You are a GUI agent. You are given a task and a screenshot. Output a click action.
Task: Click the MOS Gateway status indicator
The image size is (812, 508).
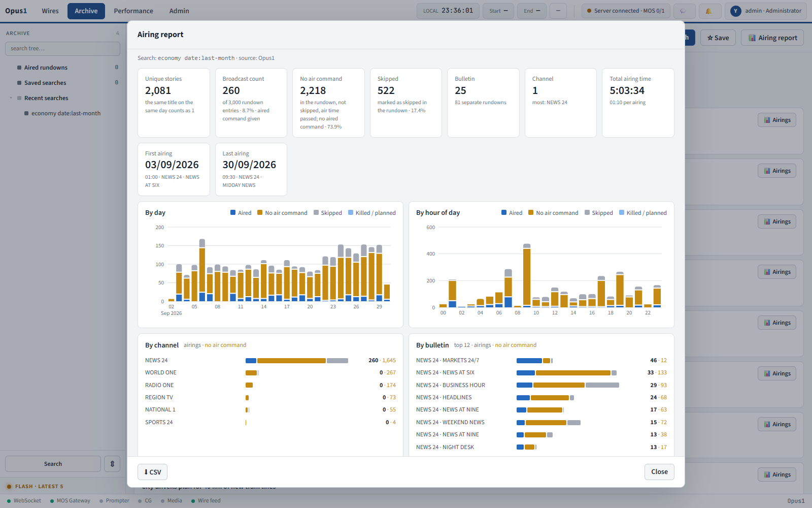pyautogui.click(x=70, y=501)
